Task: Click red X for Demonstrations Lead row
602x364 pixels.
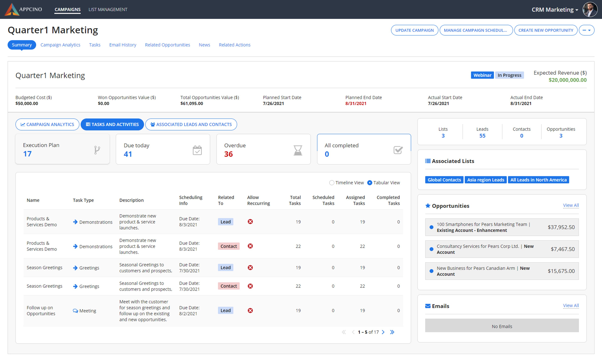Action: click(x=250, y=221)
